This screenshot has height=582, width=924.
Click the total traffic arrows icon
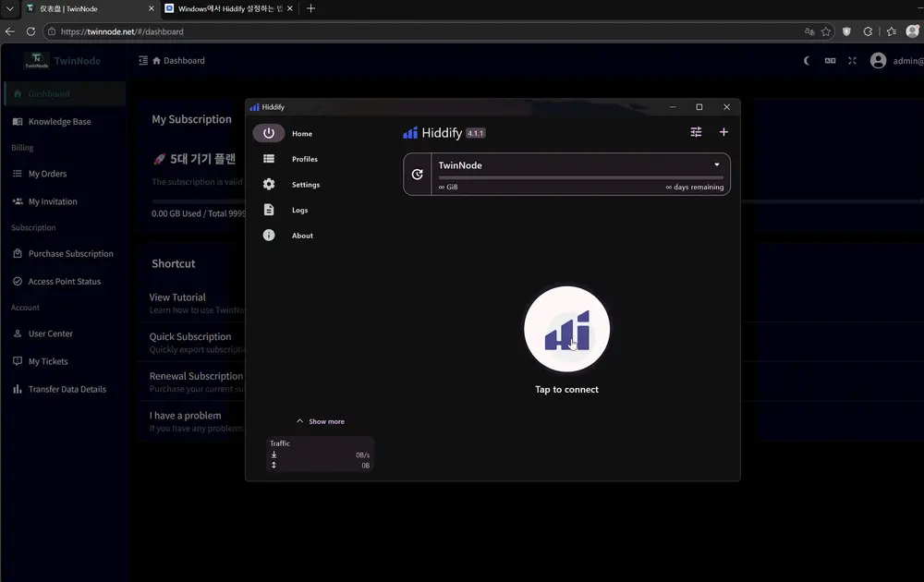tap(274, 466)
